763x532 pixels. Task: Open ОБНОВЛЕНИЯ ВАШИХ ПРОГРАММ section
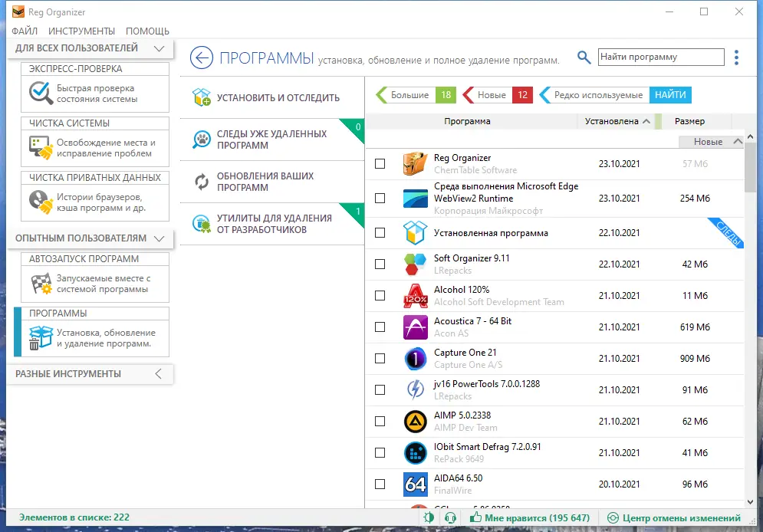tap(272, 182)
